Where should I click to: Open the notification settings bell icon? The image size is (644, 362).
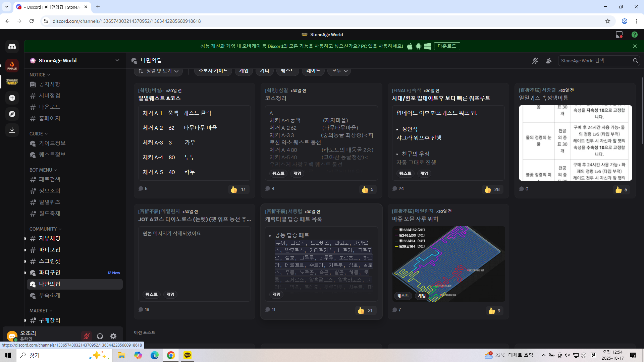[x=535, y=61]
